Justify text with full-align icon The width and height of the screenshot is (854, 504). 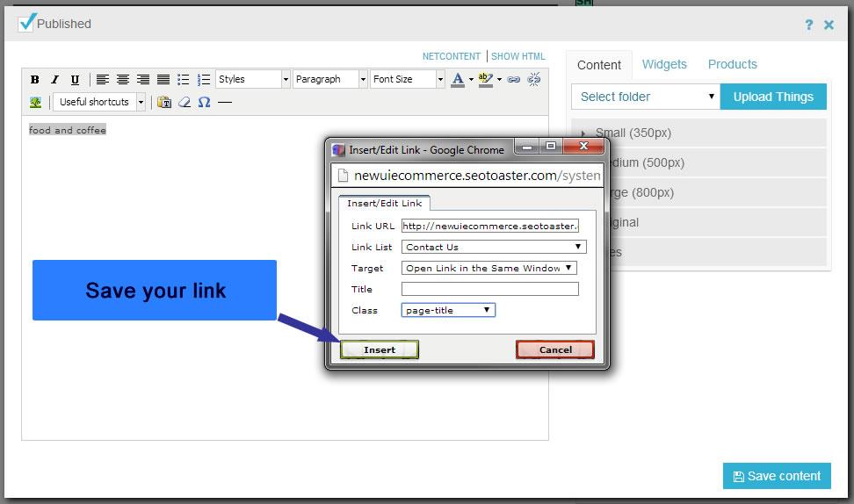[x=163, y=79]
